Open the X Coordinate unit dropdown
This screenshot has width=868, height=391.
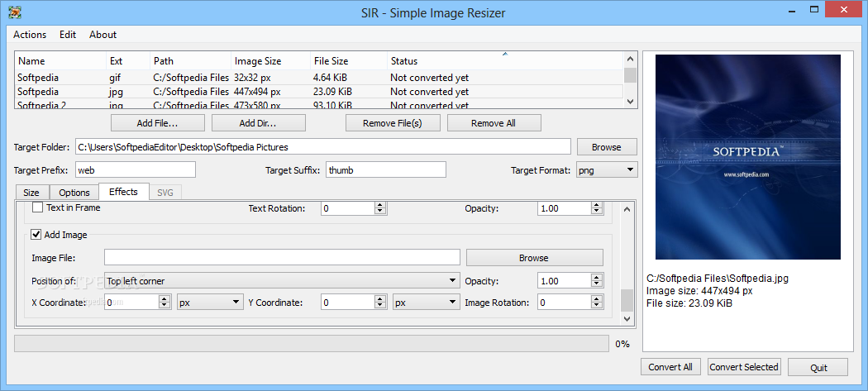210,303
